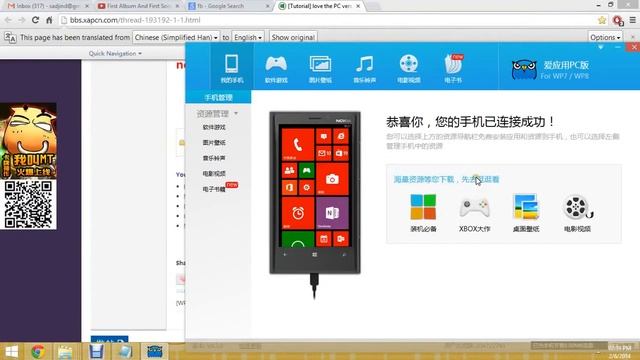
Task: Select e-books item marked new in sidebar
Action: (x=214, y=189)
